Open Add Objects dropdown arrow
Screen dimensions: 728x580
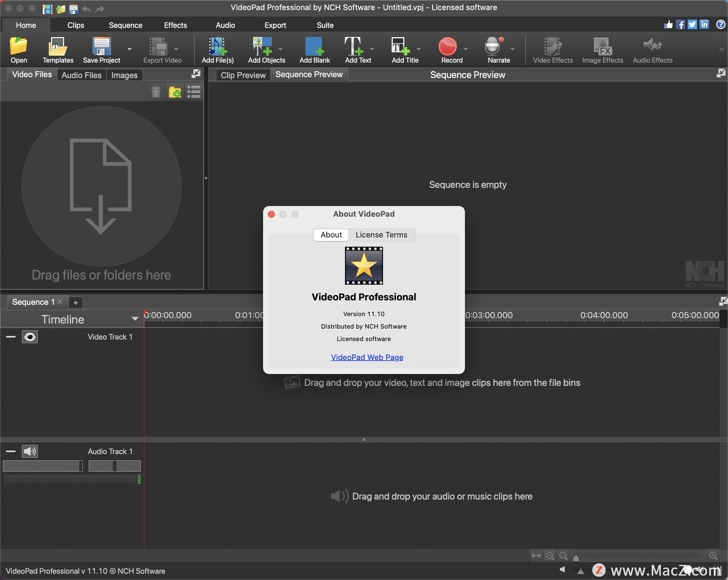click(281, 49)
